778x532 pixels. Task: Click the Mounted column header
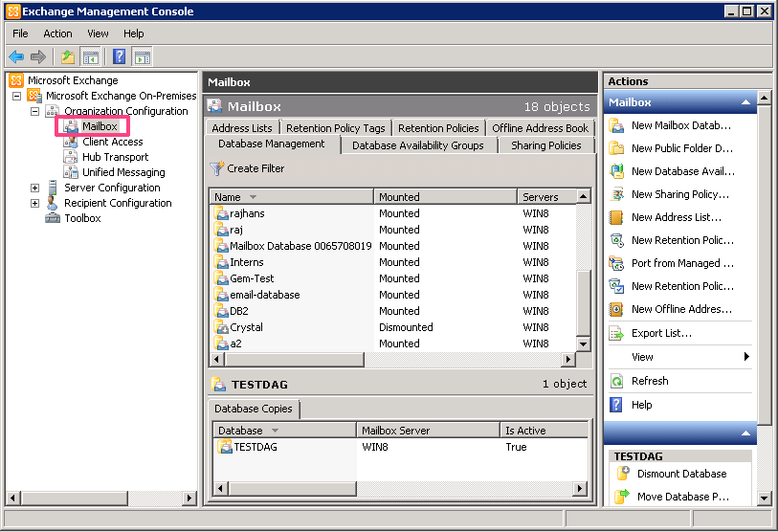point(445,197)
